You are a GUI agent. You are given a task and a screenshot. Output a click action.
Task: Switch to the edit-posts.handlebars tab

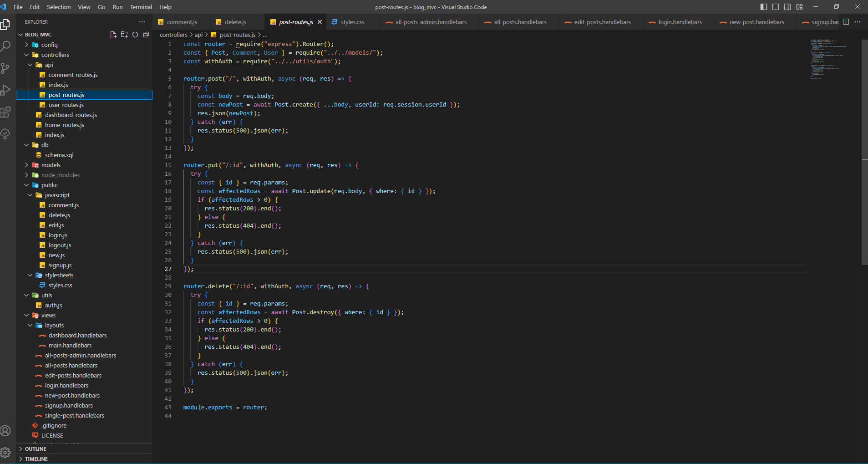click(x=602, y=22)
